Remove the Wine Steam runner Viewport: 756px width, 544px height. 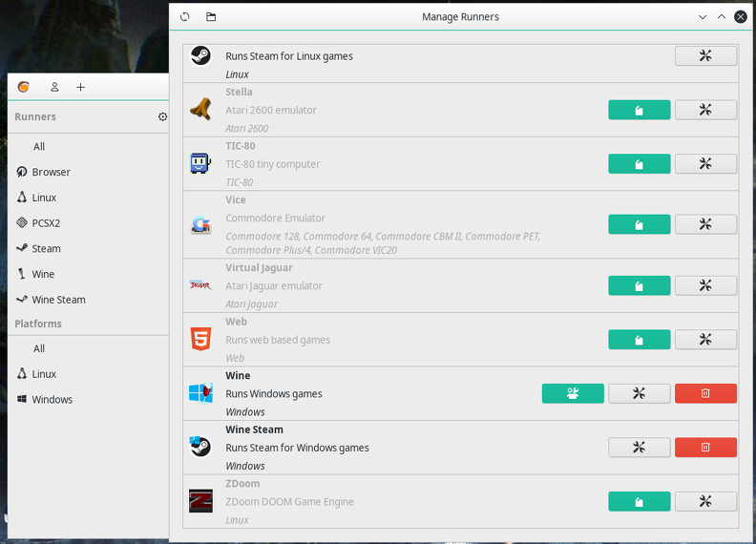[x=705, y=448]
